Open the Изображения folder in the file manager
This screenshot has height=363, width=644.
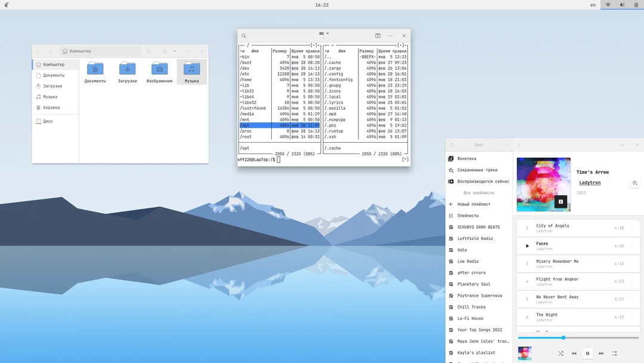(x=159, y=70)
